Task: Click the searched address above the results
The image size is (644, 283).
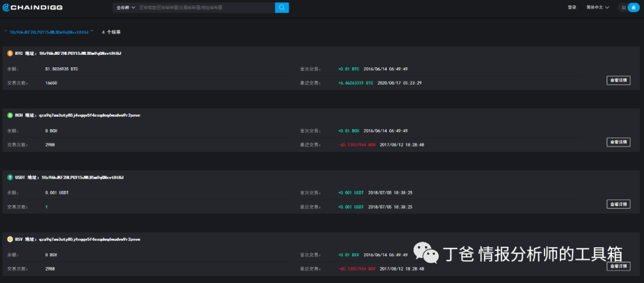Action: [49, 32]
